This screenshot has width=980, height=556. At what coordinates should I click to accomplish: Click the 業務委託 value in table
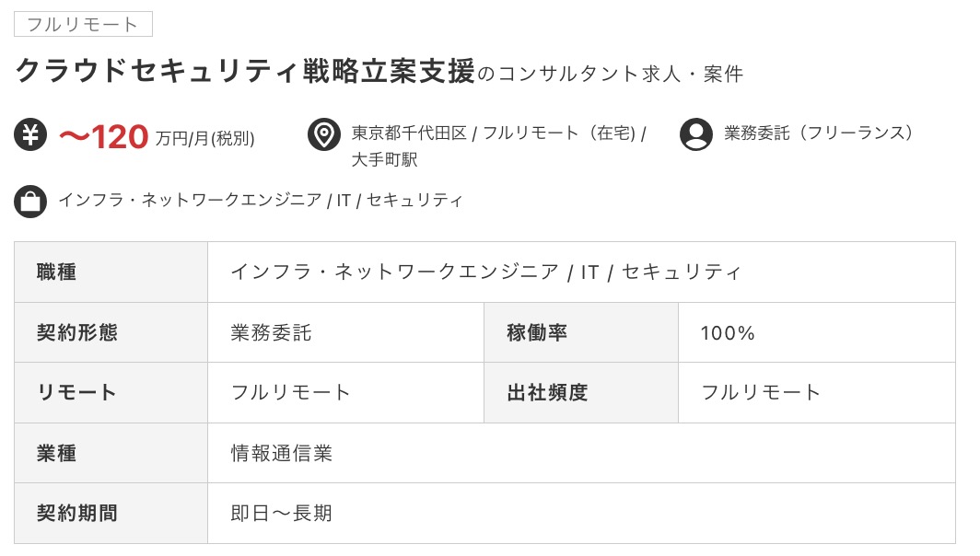click(x=271, y=333)
